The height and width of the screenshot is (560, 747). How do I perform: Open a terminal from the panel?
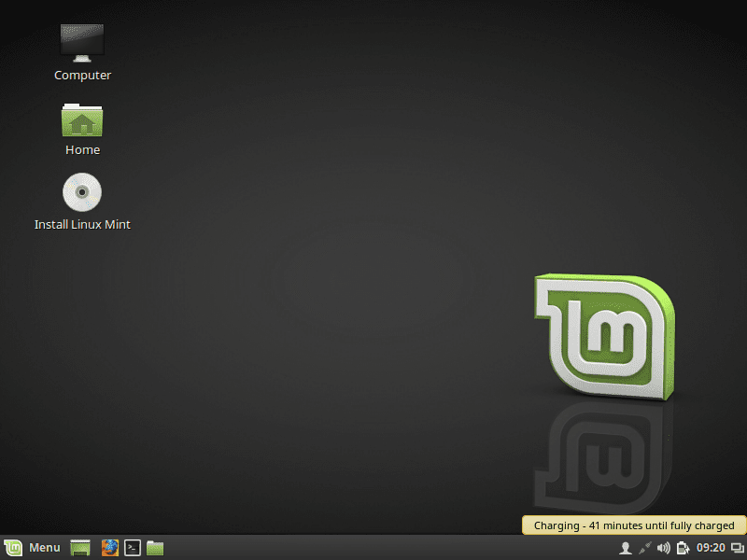click(132, 548)
